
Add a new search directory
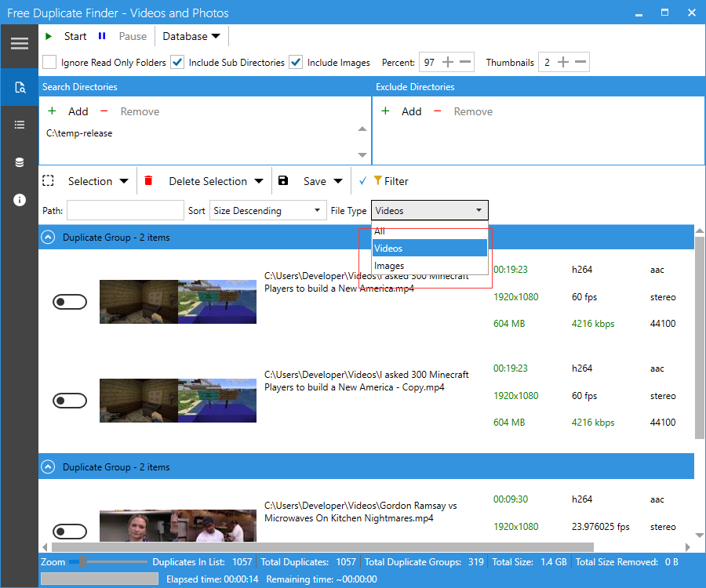(x=69, y=111)
